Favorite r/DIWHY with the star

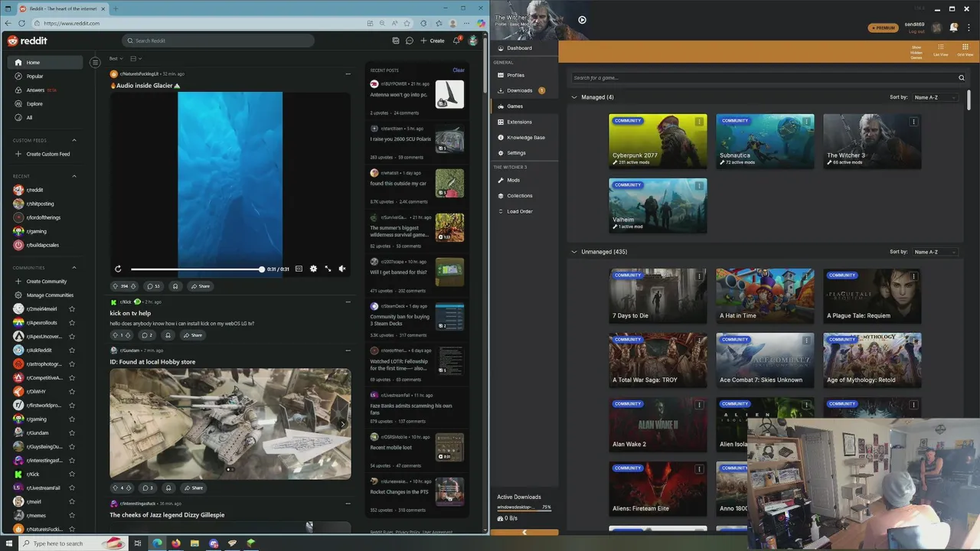pos(72,392)
